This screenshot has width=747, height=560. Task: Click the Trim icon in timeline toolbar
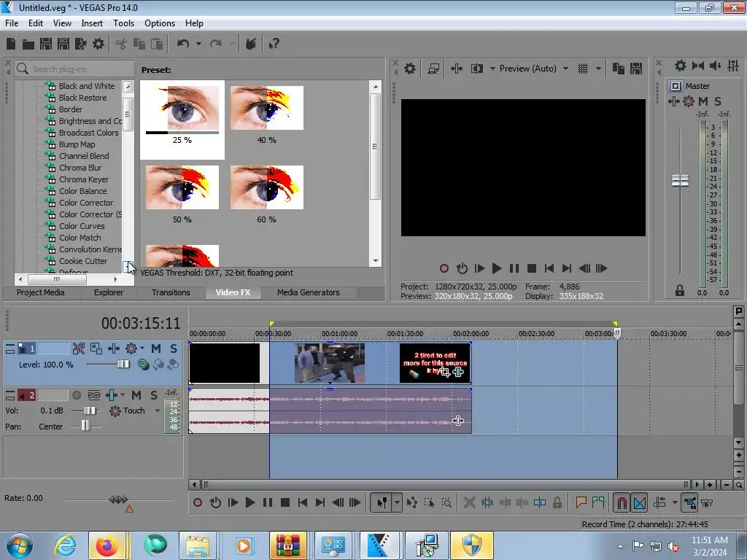[x=487, y=502]
